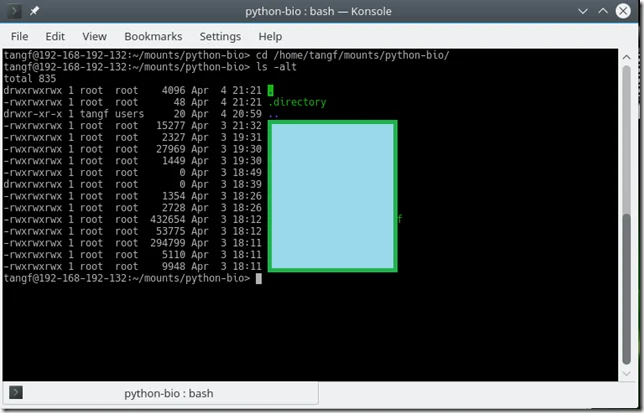Open the File menu
644x413 pixels.
[x=21, y=36]
